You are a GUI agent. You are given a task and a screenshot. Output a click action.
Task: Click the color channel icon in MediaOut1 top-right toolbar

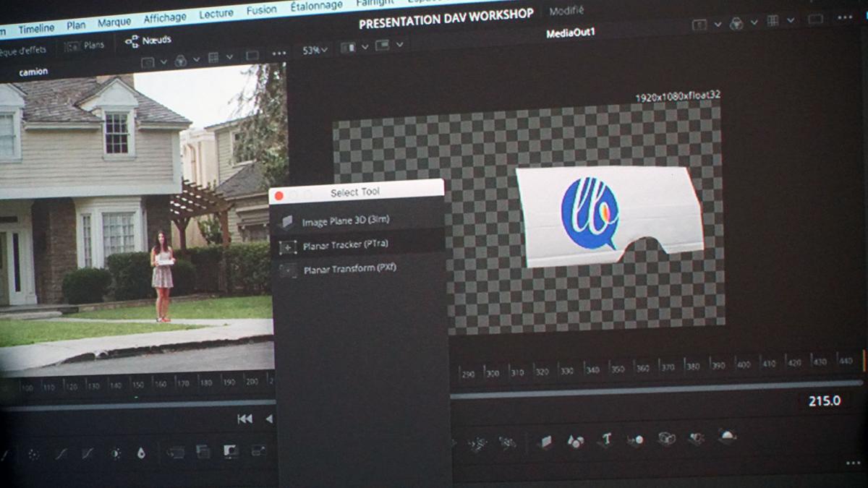(x=736, y=23)
